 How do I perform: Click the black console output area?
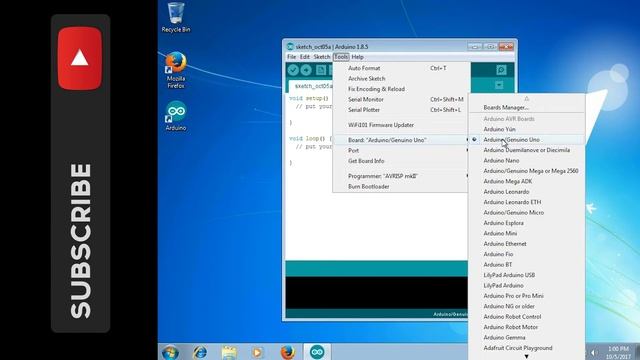coord(376,292)
